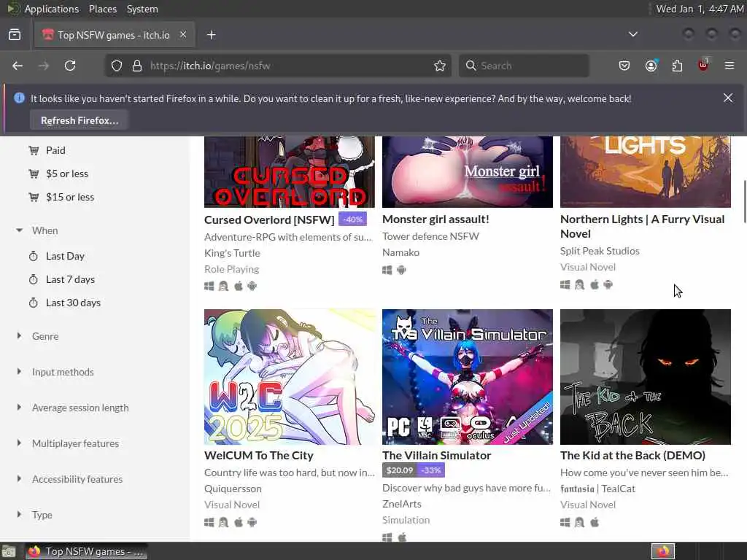Open The Kid at the Back (DEMO) link

632,455
